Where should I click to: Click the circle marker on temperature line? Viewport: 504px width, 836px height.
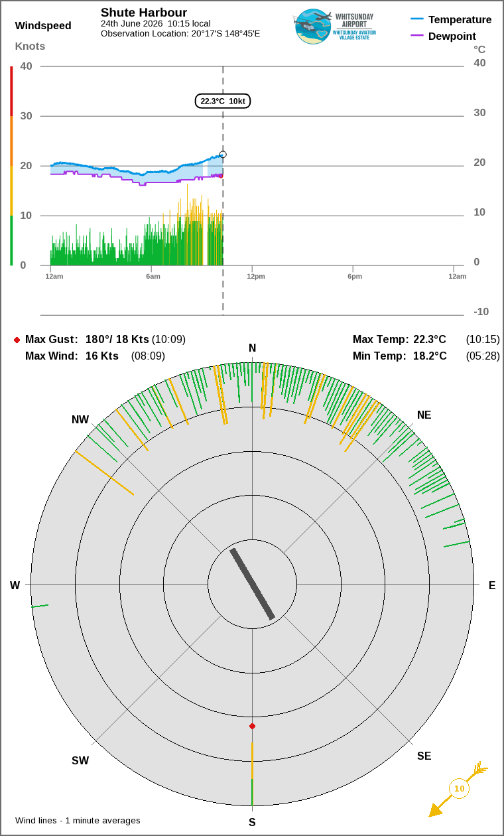223,154
